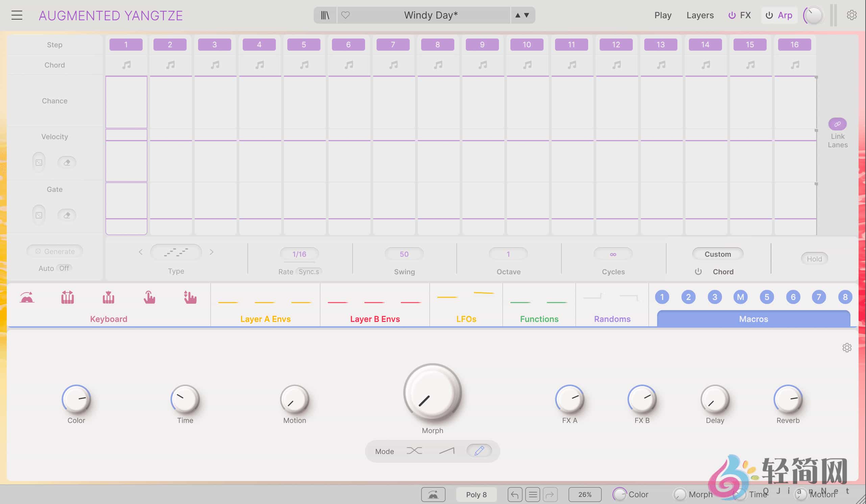Click the heart favorite icon
866x504 pixels.
(345, 15)
